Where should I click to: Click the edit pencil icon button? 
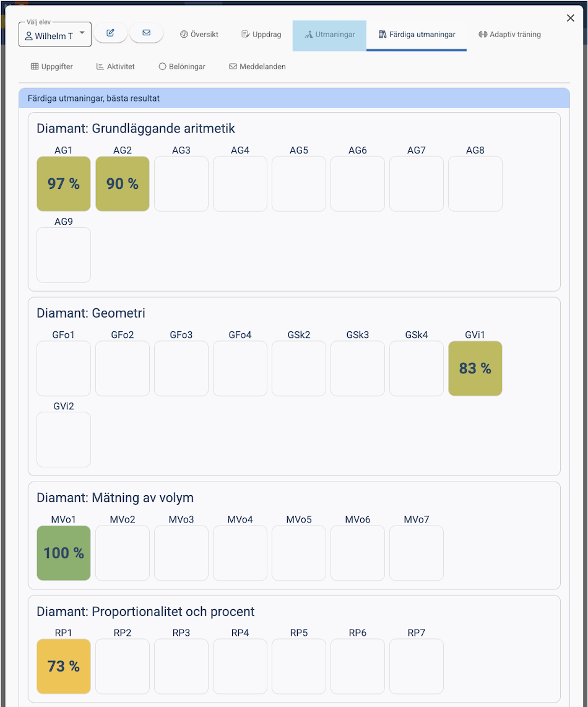pyautogui.click(x=110, y=33)
